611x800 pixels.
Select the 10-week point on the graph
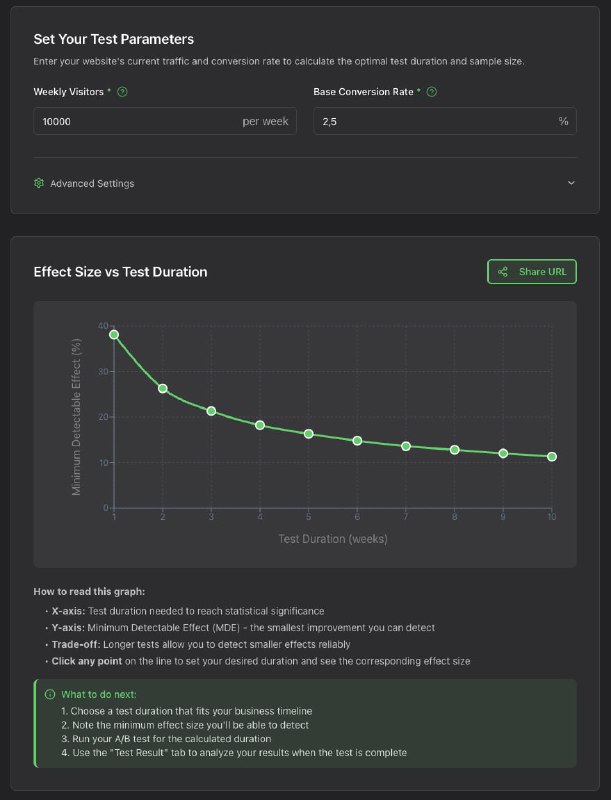[552, 457]
